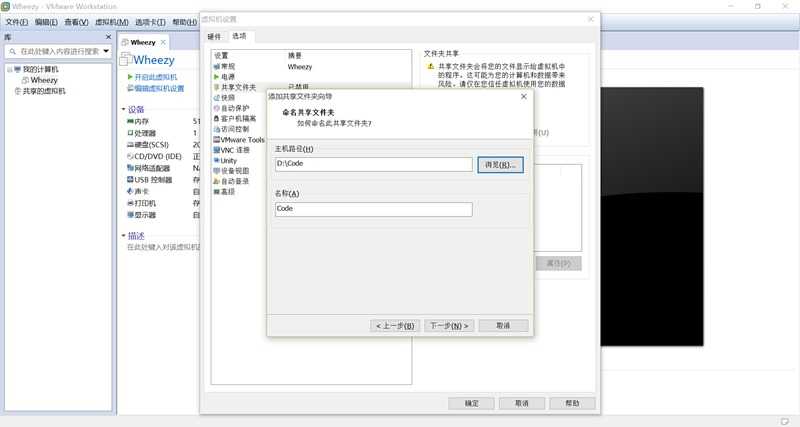This screenshot has height=427, width=800.
Task: Click the display (显示器) device icon
Action: pos(130,215)
